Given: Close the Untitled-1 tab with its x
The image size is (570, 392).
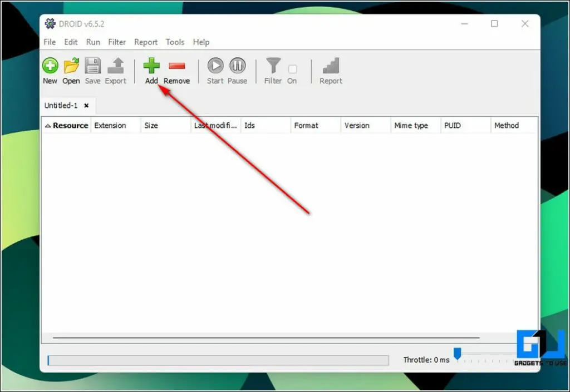Looking at the screenshot, I should pos(86,106).
